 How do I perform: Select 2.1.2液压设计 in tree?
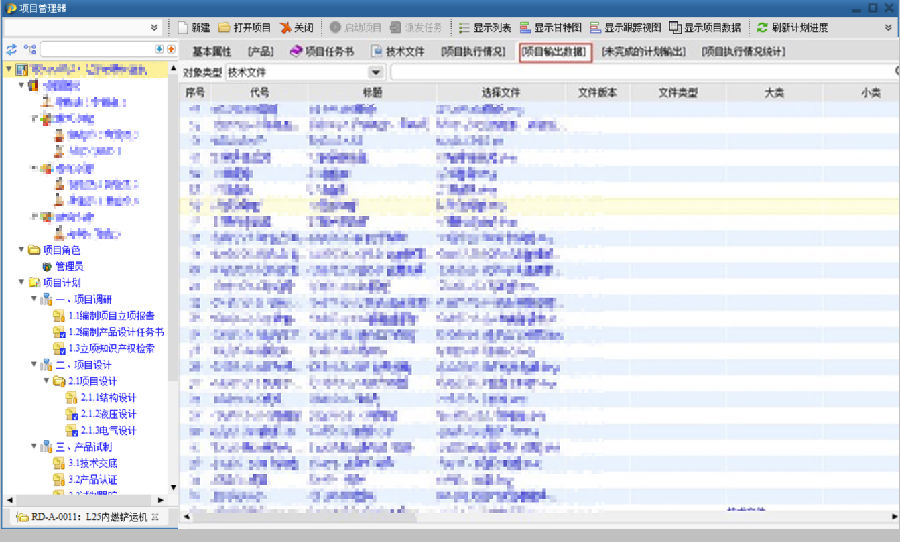click(108, 414)
